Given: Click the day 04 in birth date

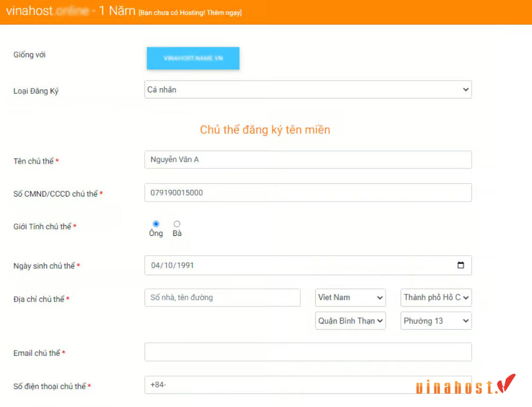Looking at the screenshot, I should 156,265.
